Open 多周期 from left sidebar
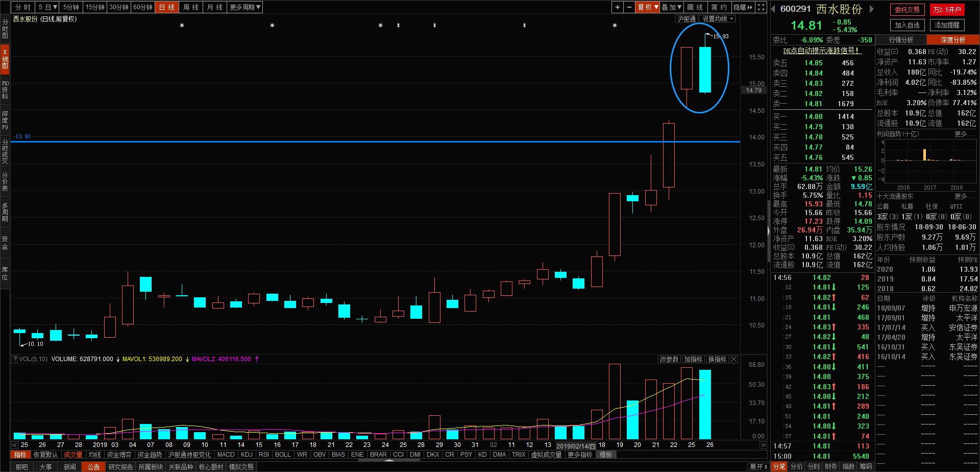 pyautogui.click(x=5, y=212)
